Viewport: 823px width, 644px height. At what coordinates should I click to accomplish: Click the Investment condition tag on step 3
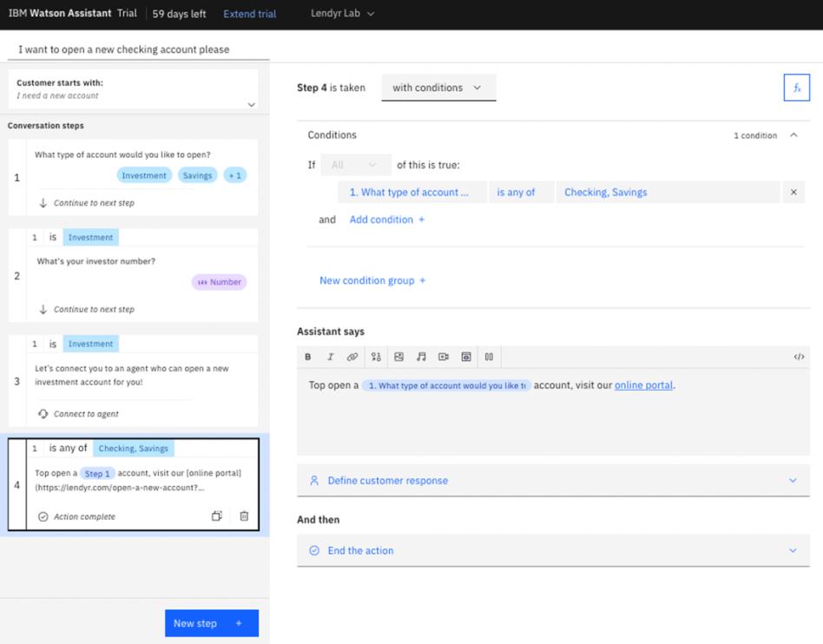coord(91,344)
